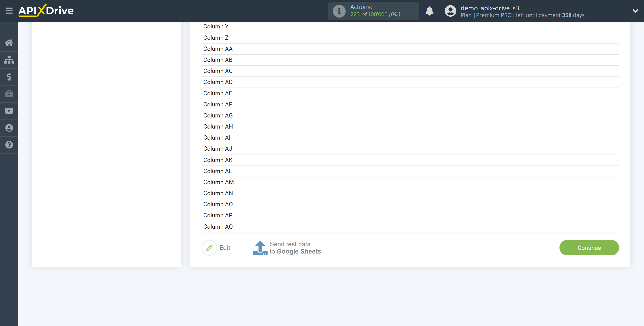This screenshot has height=326, width=644.
Task: Click the Edit pencil icon
Action: 209,248
